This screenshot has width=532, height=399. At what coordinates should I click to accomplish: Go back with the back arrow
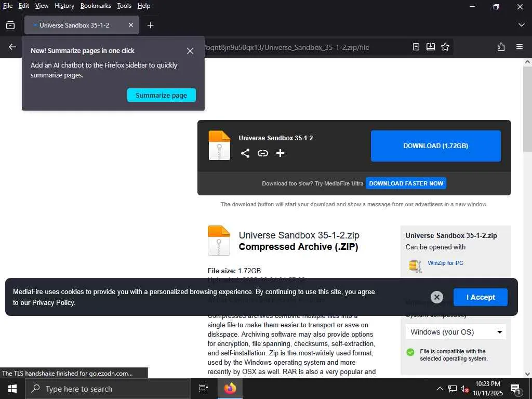[x=12, y=47]
